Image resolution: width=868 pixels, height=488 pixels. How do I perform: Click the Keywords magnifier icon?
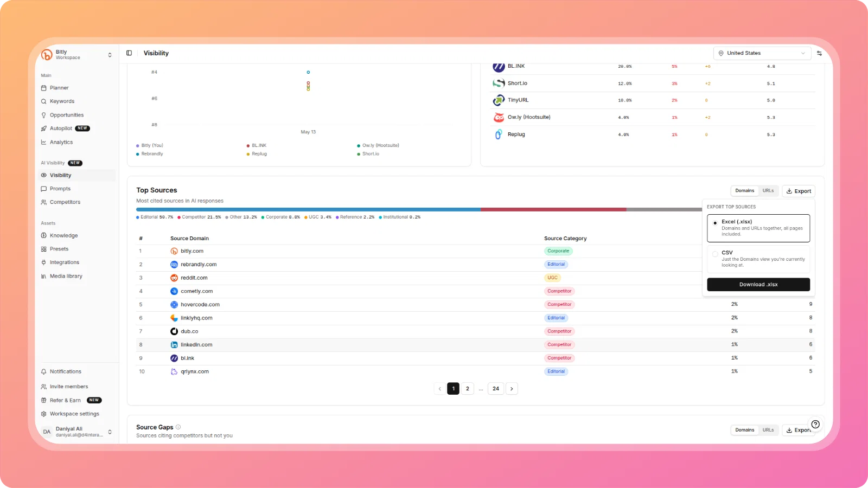(44, 101)
